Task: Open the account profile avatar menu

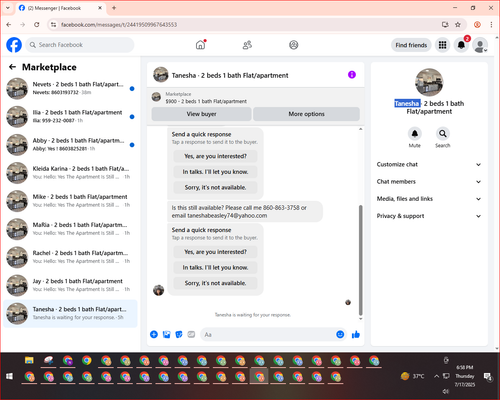Action: (x=480, y=45)
